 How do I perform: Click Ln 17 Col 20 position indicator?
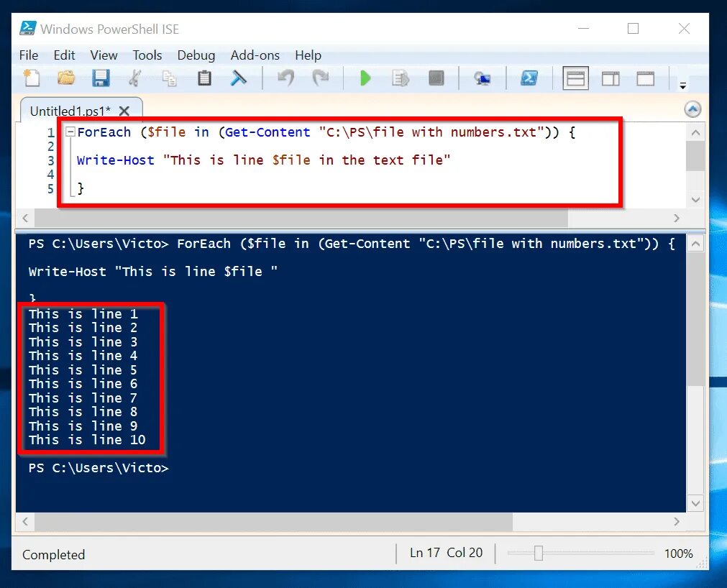pos(446,553)
